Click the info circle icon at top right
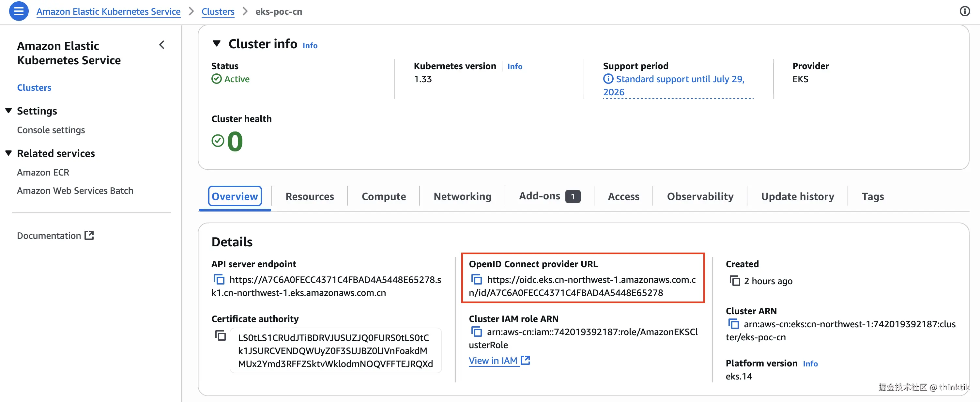 point(964,11)
